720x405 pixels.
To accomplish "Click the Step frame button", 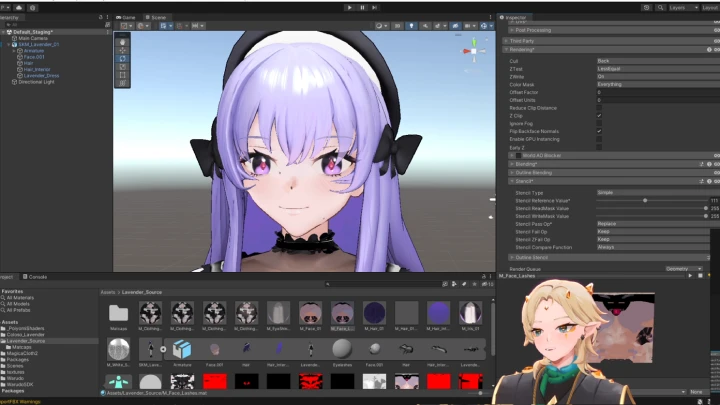I will pos(375,7).
